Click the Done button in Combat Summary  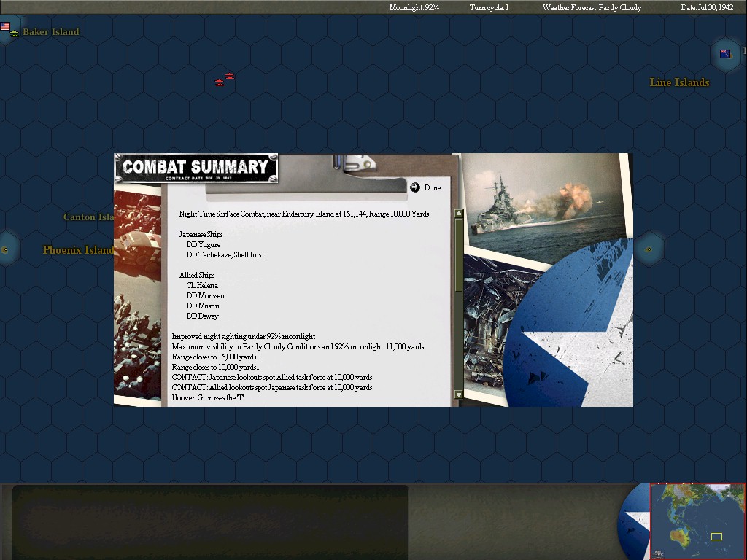point(425,187)
